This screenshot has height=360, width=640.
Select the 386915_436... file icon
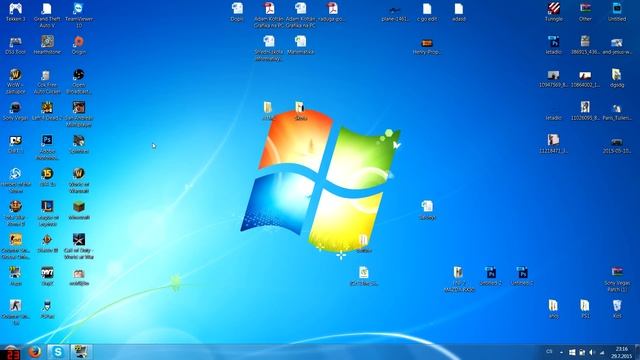(x=585, y=45)
